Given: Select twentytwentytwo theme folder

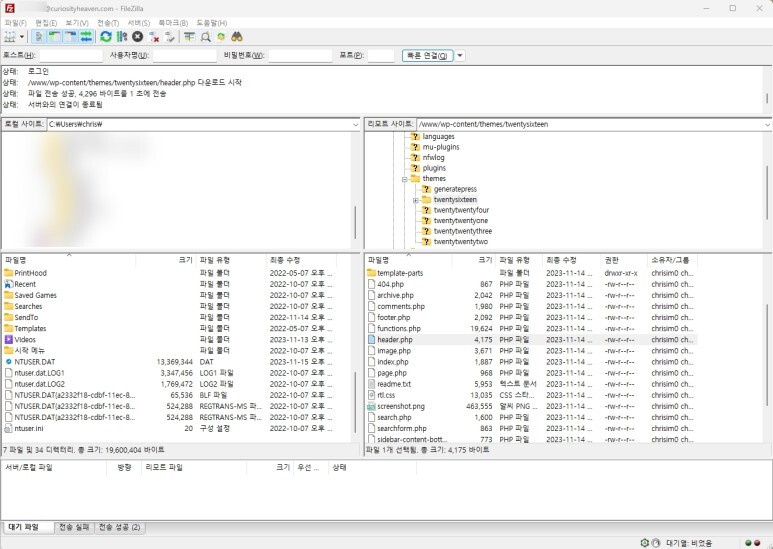Looking at the screenshot, I should 460,242.
